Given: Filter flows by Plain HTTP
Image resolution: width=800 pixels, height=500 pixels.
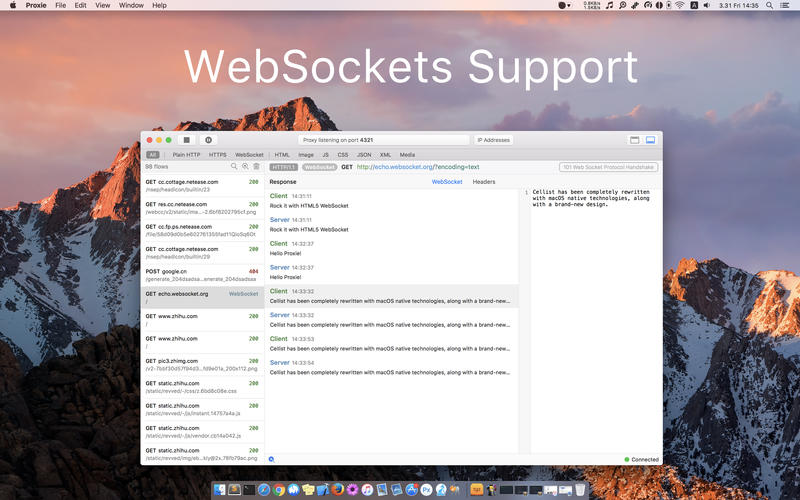Looking at the screenshot, I should [186, 155].
